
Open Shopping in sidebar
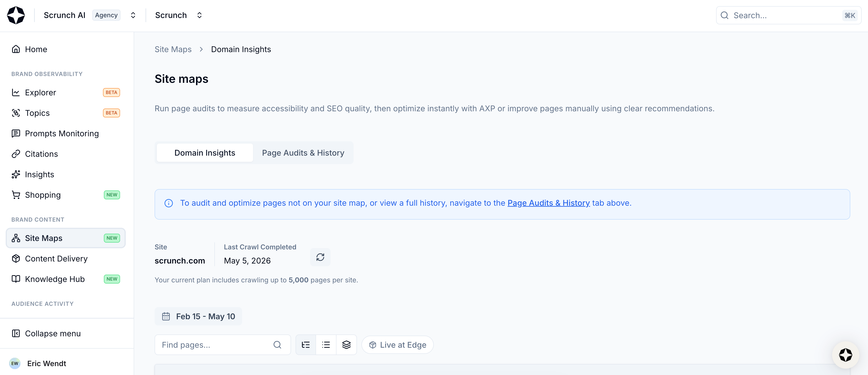66,195
